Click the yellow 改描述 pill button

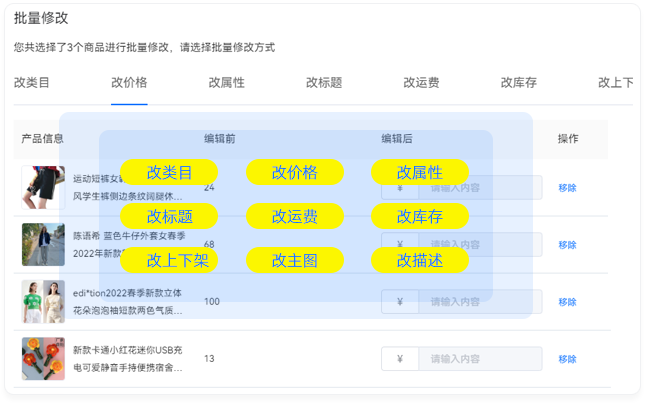point(420,260)
